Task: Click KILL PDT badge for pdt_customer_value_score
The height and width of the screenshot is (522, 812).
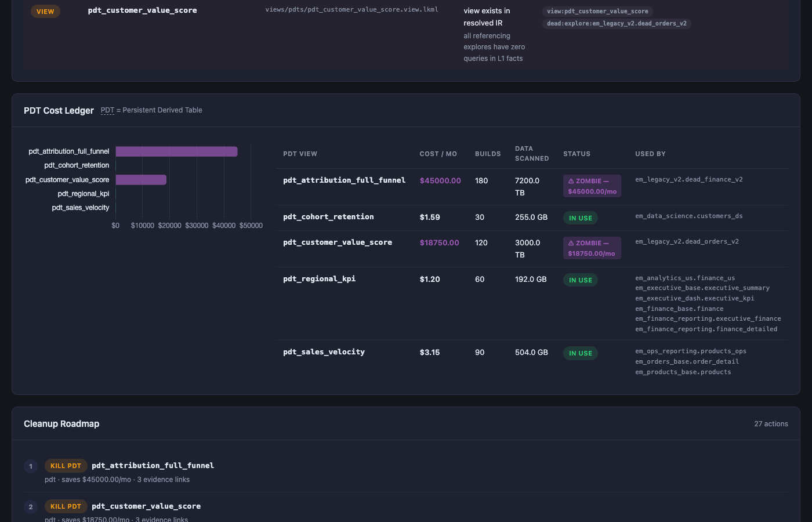Action: (66, 506)
